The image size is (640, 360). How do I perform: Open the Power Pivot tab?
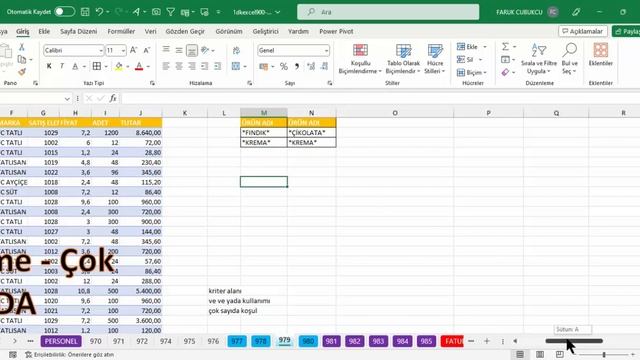pyautogui.click(x=336, y=31)
